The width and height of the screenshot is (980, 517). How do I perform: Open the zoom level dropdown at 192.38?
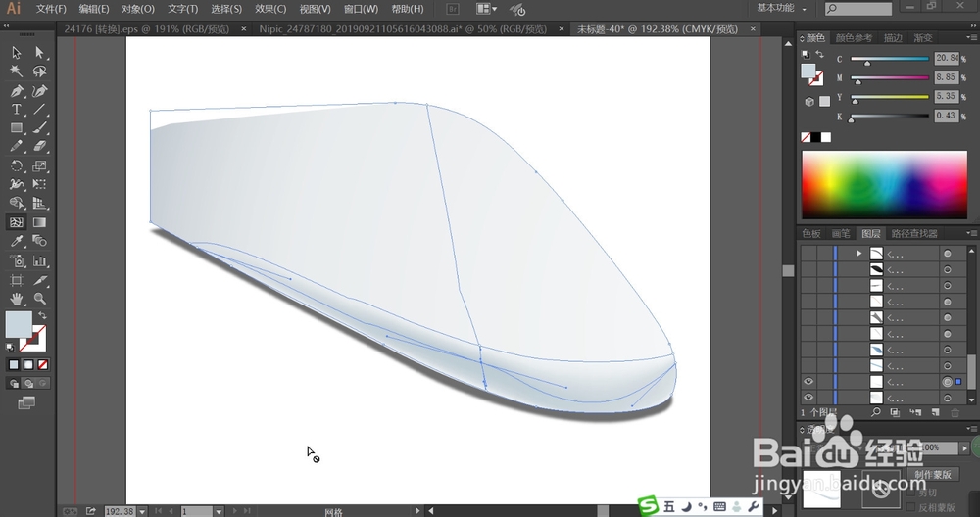pos(142,511)
